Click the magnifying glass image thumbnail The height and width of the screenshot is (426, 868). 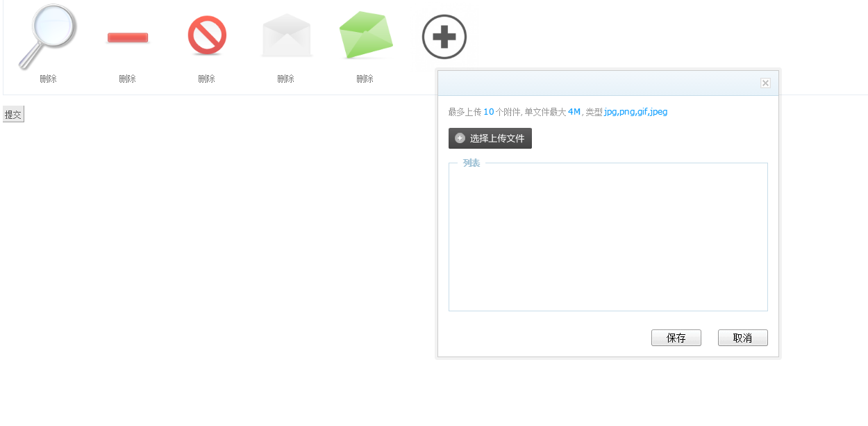coord(47,36)
